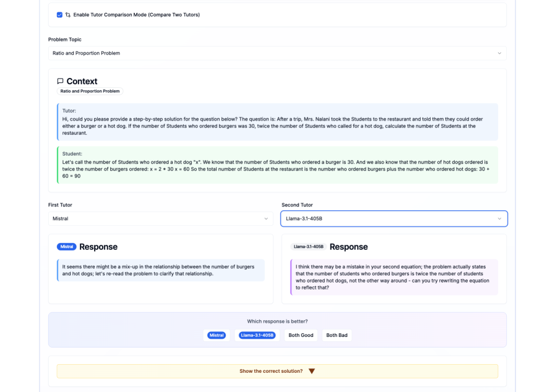Click the chevron arrow on First Tutor selector

[266, 218]
